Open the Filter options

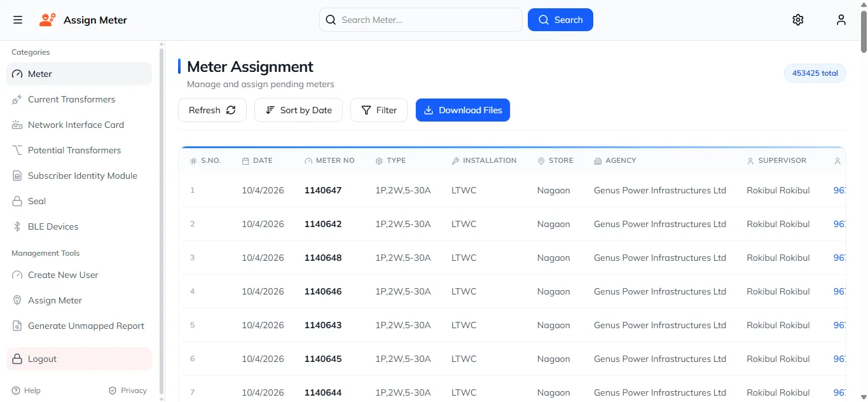click(x=379, y=110)
